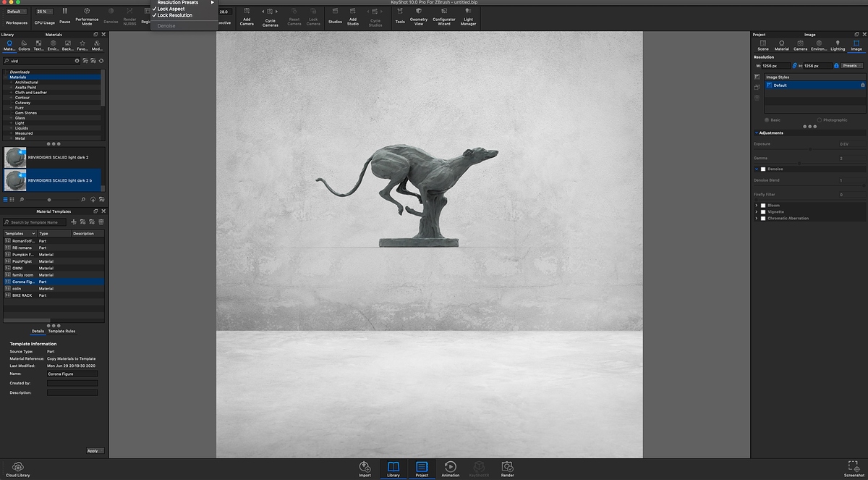Expand the Bloom section arrow

click(757, 205)
